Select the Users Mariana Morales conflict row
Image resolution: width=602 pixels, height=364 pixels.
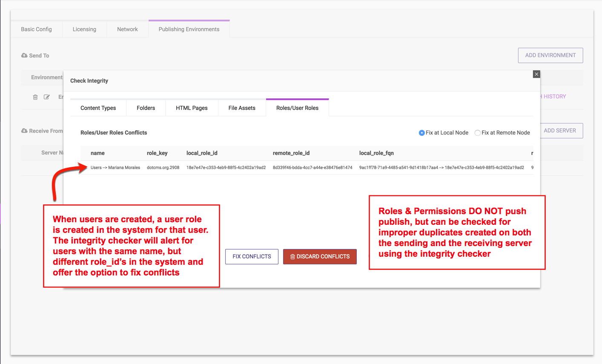[115, 168]
